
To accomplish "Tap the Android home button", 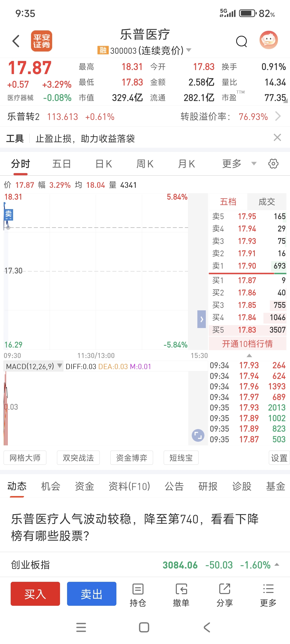I will pyautogui.click(x=144, y=627).
